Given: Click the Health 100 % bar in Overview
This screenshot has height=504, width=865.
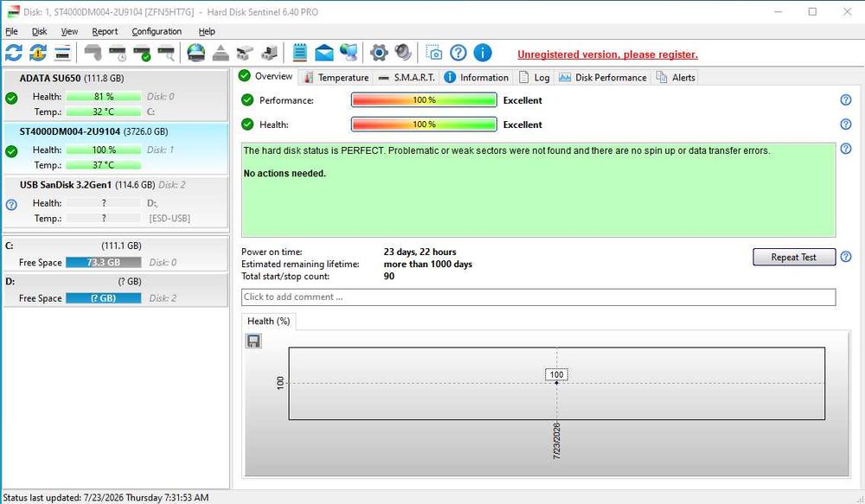Looking at the screenshot, I should tap(424, 124).
